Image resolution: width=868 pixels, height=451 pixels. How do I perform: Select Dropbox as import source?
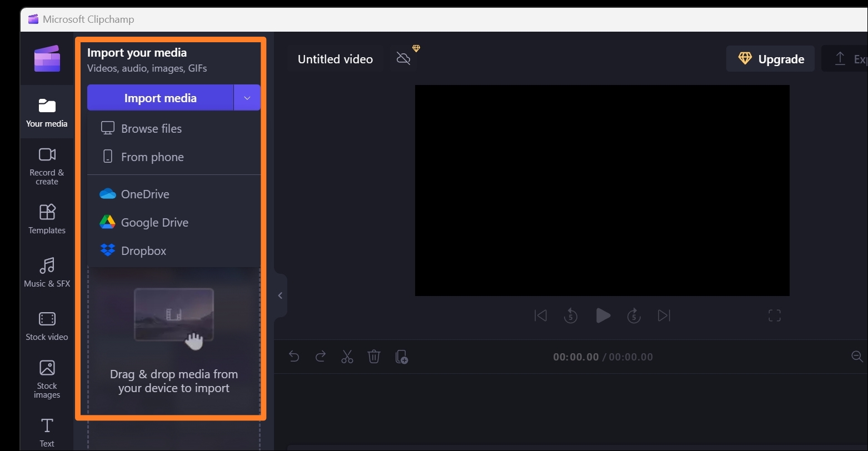click(x=174, y=250)
